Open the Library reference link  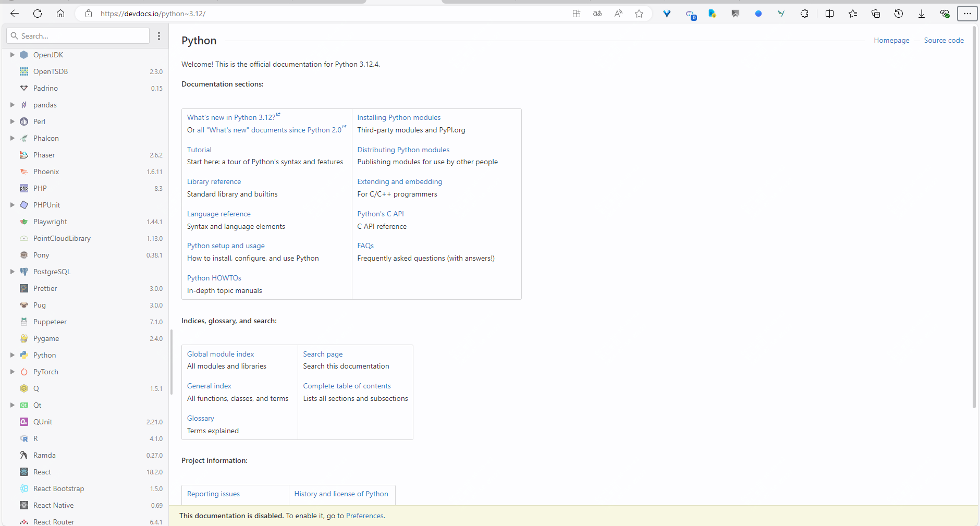click(x=214, y=181)
